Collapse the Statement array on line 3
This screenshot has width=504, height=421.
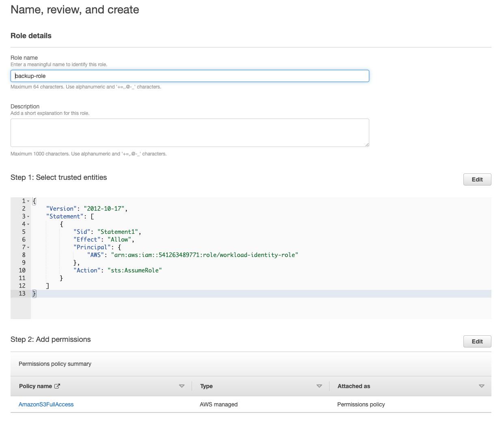pyautogui.click(x=28, y=216)
